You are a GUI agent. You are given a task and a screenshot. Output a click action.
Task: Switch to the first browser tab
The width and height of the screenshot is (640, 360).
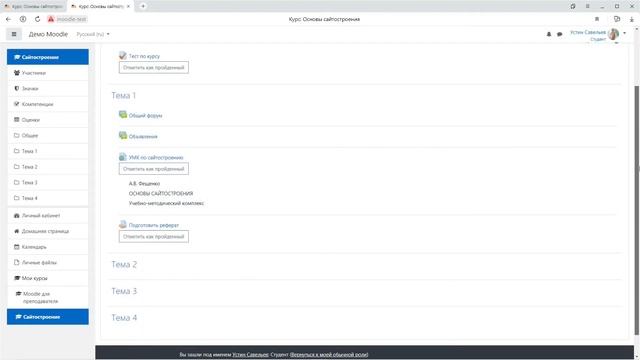33,7
